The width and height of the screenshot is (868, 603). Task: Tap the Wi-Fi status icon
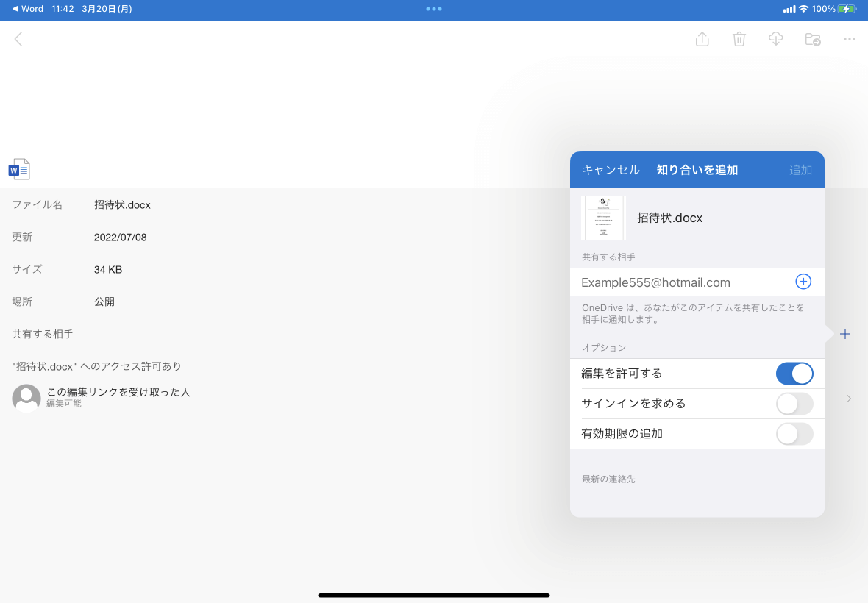tap(803, 9)
